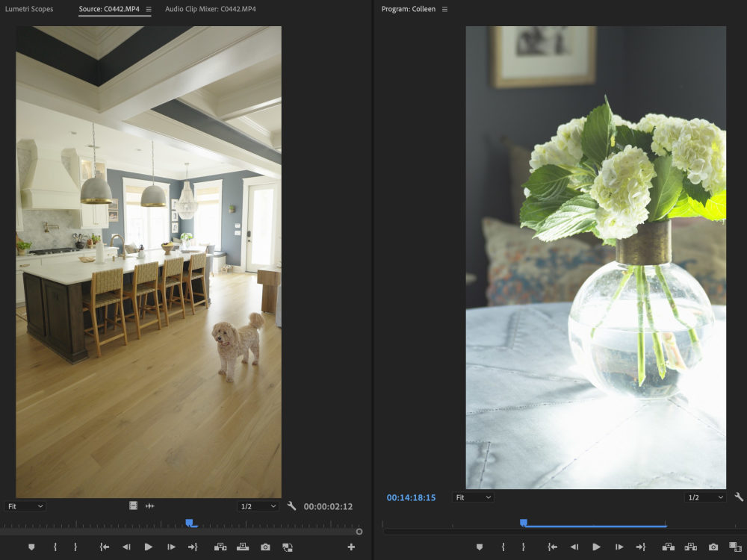This screenshot has width=747, height=560.
Task: Select the Program: Colleen panel tab
Action: tap(409, 9)
